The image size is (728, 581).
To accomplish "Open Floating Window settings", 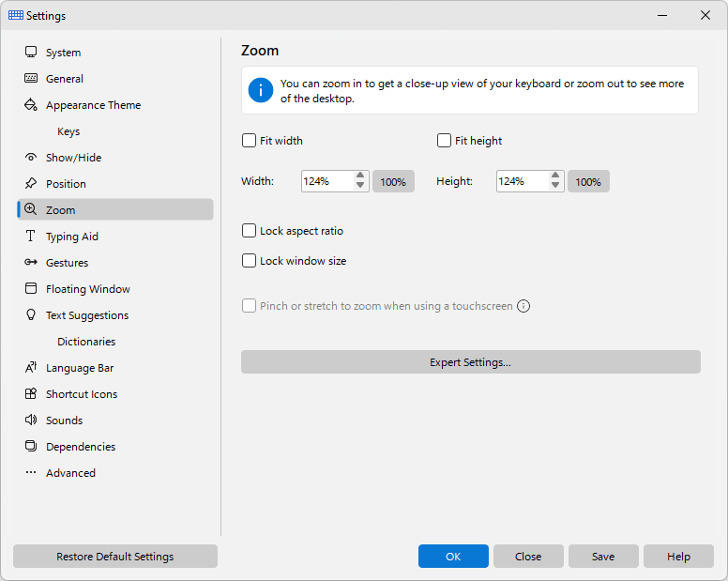I will [115, 288].
